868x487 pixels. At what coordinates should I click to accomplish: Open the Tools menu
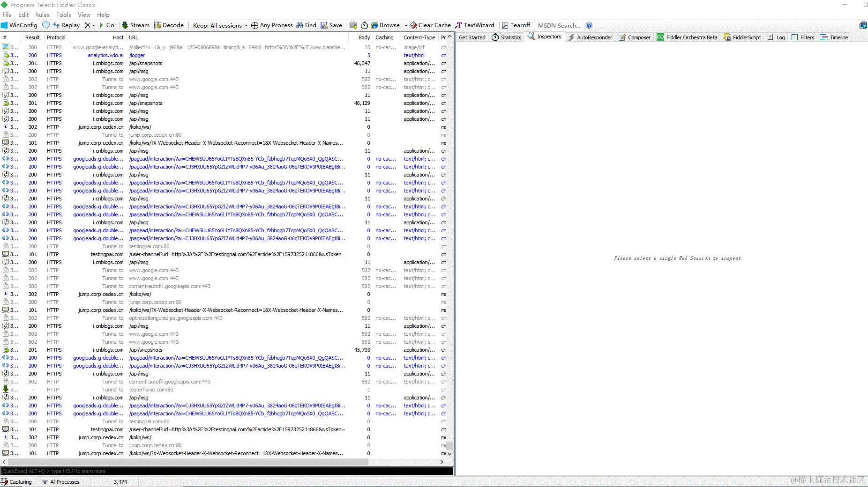tap(64, 15)
